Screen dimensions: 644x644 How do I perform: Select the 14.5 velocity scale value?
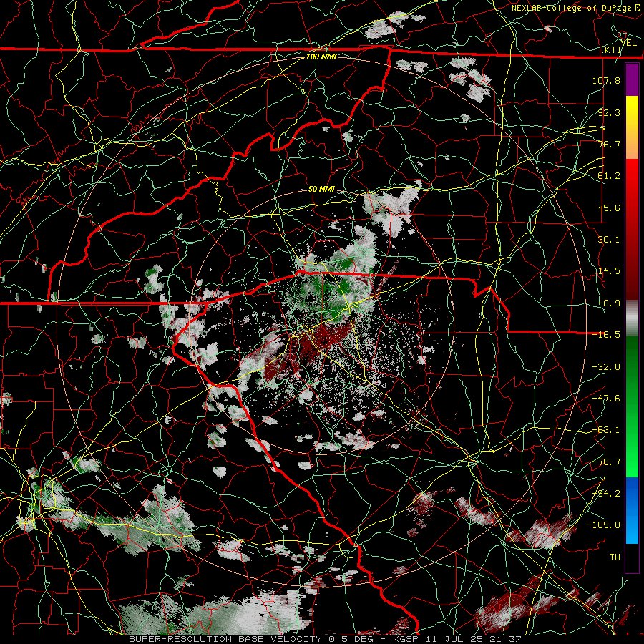609,271
